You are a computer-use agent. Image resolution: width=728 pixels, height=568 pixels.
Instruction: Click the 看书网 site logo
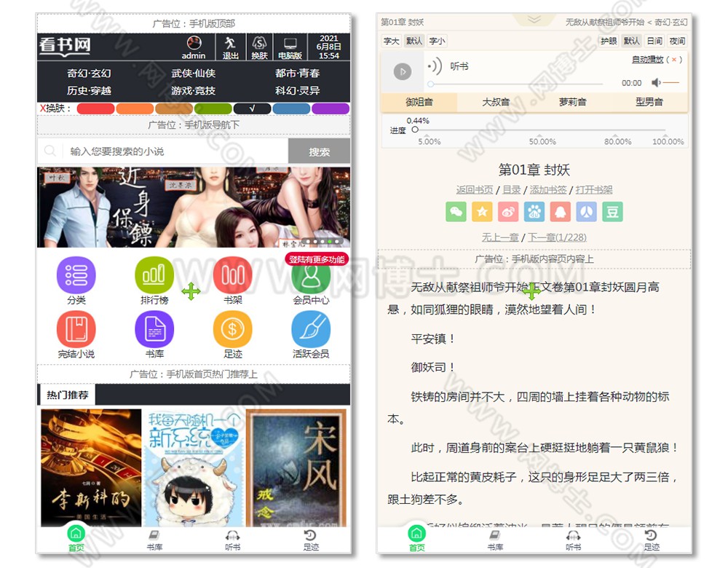[65, 46]
